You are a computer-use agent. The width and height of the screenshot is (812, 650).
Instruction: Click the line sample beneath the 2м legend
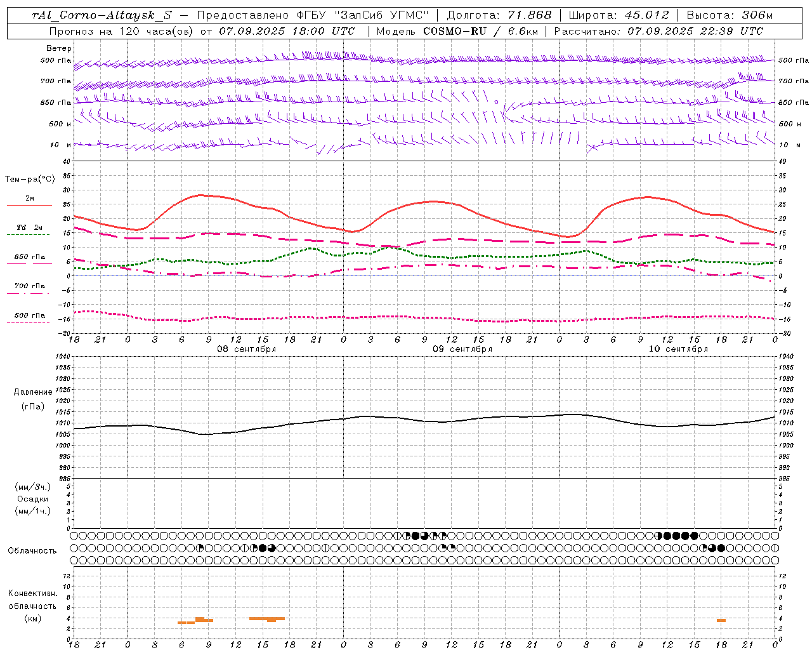click(x=29, y=205)
